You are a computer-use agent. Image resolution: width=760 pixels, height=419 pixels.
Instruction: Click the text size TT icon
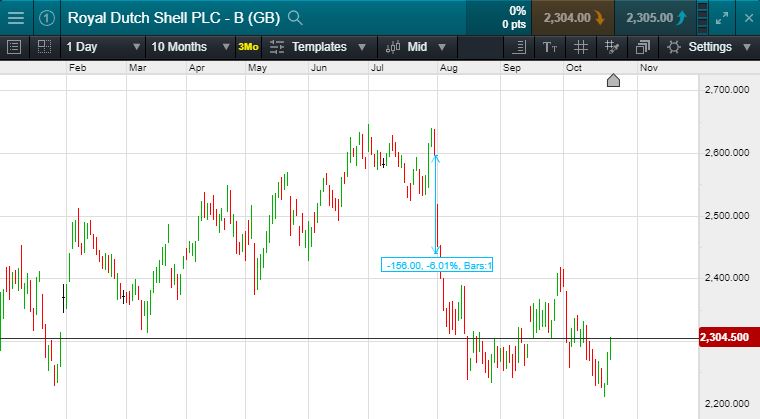tap(550, 47)
